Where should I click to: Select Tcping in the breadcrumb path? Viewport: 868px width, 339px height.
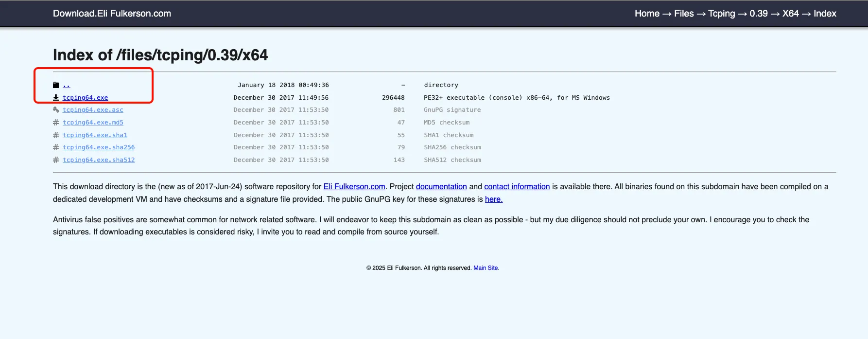[721, 14]
